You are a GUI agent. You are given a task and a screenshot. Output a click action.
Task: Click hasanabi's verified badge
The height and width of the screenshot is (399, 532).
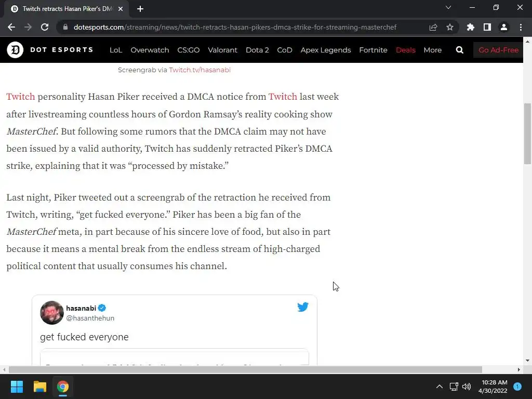[102, 308]
